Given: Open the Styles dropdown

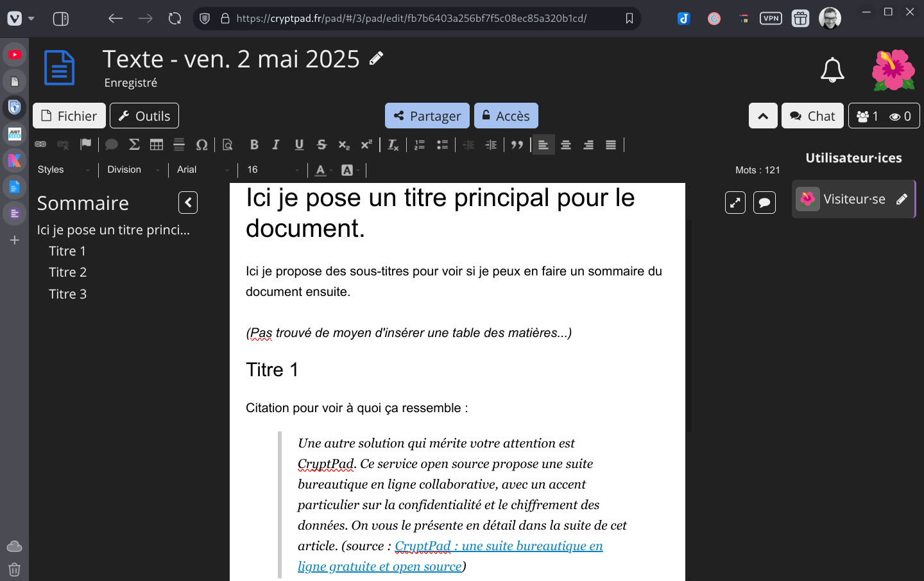Looking at the screenshot, I should tap(64, 169).
